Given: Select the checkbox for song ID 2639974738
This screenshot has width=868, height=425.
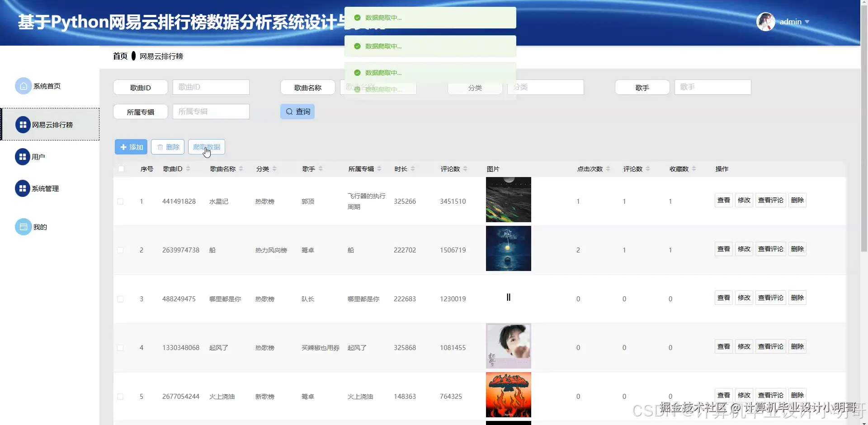Looking at the screenshot, I should click(120, 250).
